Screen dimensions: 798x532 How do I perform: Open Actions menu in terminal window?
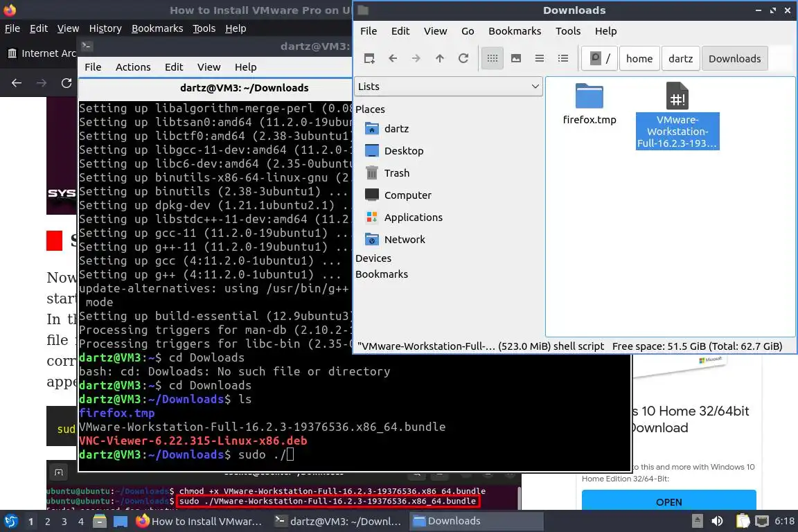[x=133, y=67]
